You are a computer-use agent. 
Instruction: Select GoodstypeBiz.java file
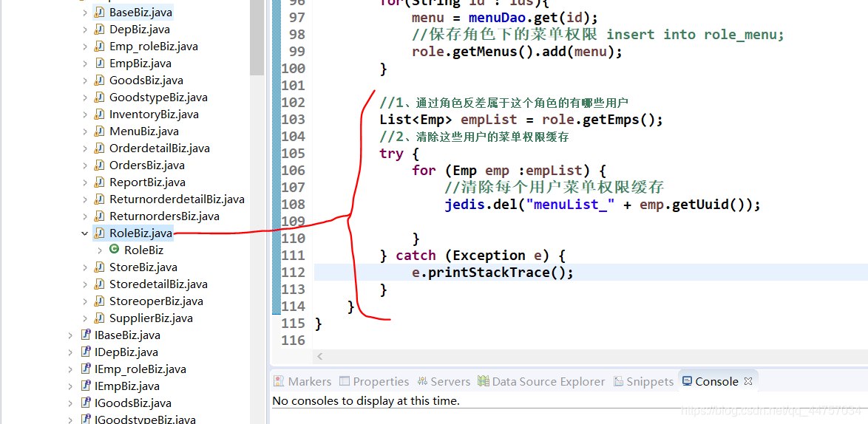point(158,98)
